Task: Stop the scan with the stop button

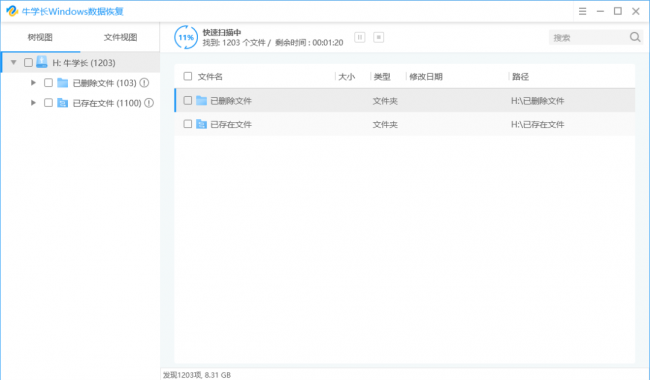Action: click(x=378, y=37)
